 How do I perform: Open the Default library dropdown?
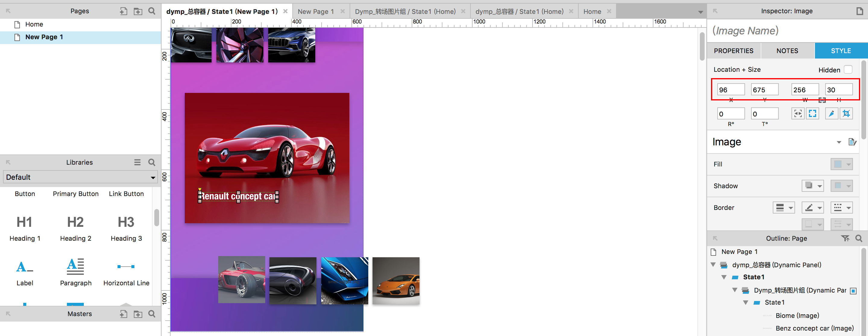pos(80,177)
